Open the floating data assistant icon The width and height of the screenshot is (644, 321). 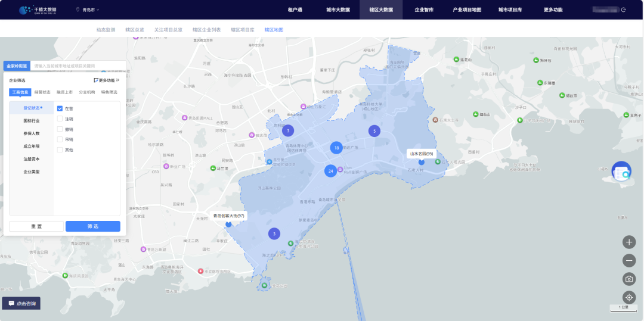click(621, 172)
